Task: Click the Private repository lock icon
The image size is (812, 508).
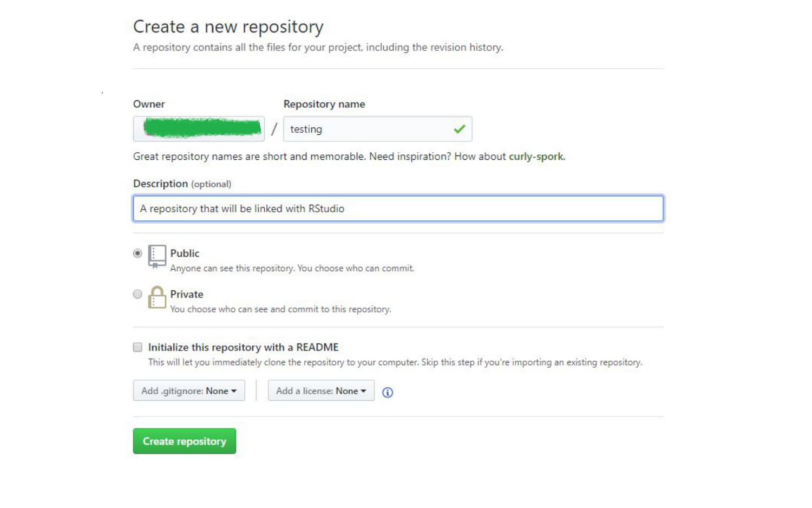Action: coord(157,297)
